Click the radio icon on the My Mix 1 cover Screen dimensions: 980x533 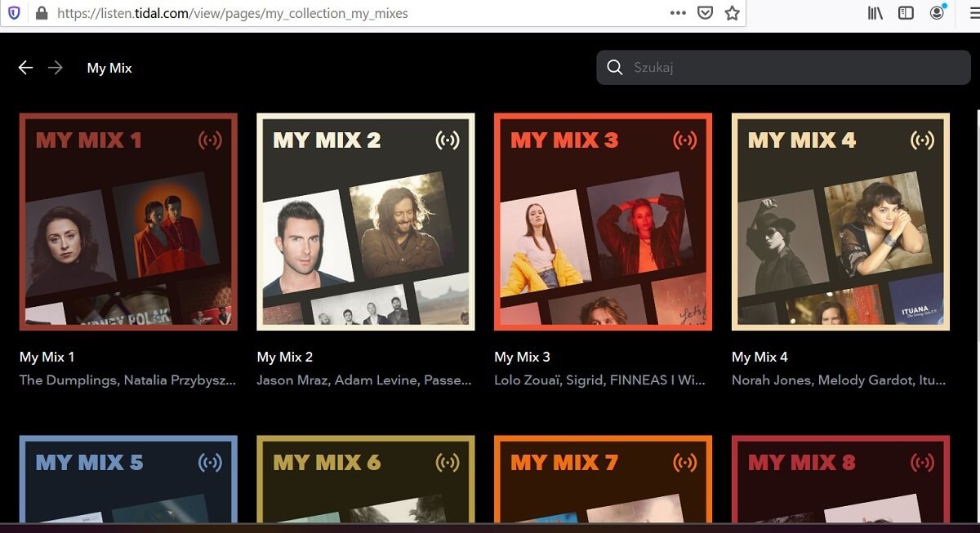[x=211, y=140]
